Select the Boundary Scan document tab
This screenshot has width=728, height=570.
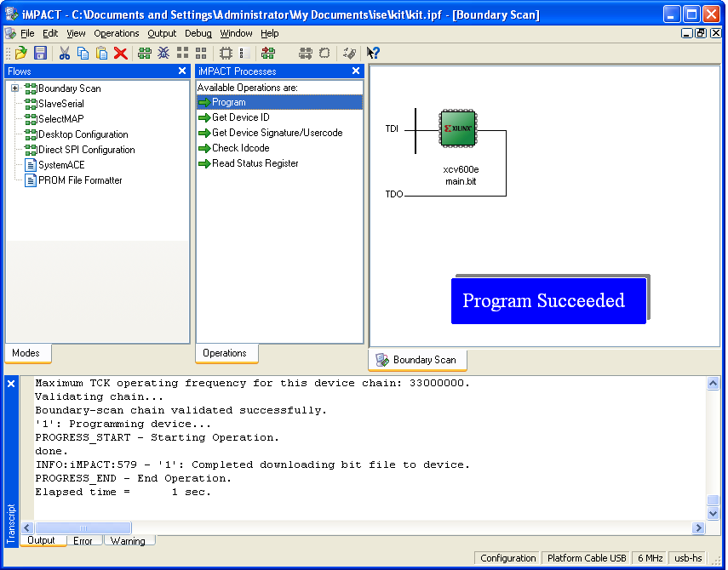pyautogui.click(x=417, y=360)
